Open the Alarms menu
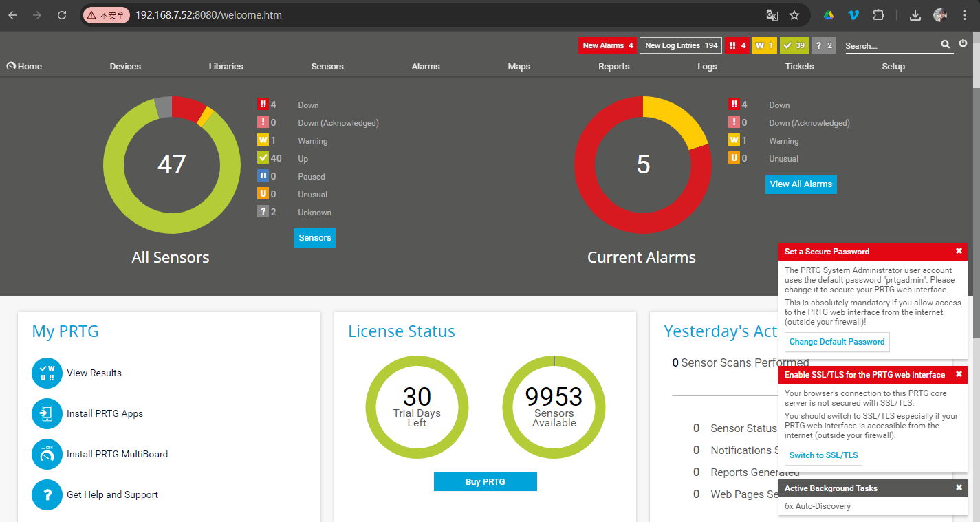This screenshot has height=522, width=980. (426, 66)
